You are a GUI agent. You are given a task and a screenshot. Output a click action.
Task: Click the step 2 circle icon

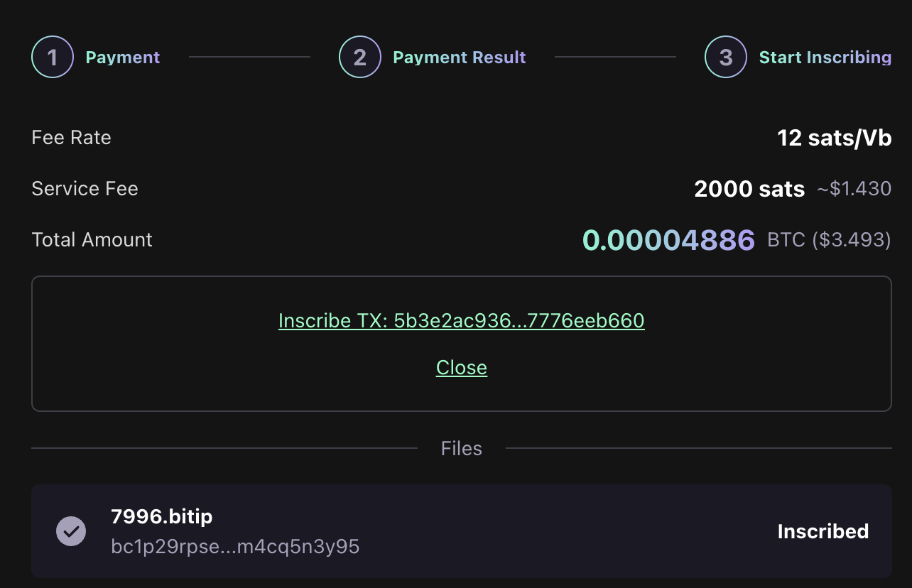pyautogui.click(x=360, y=57)
